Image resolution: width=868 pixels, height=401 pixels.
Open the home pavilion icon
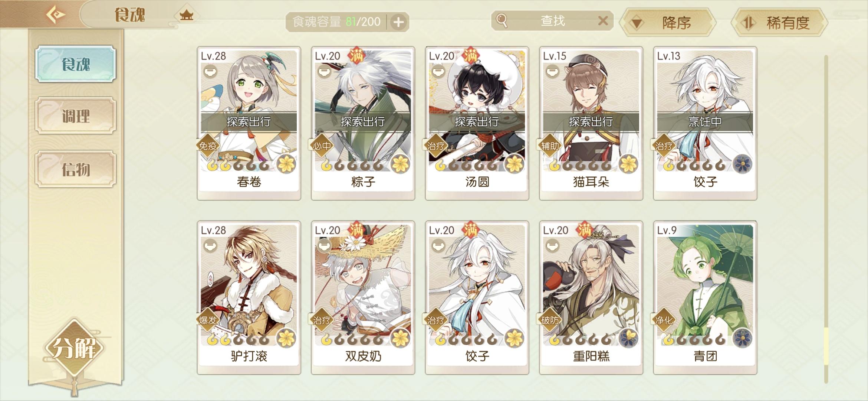(x=186, y=15)
